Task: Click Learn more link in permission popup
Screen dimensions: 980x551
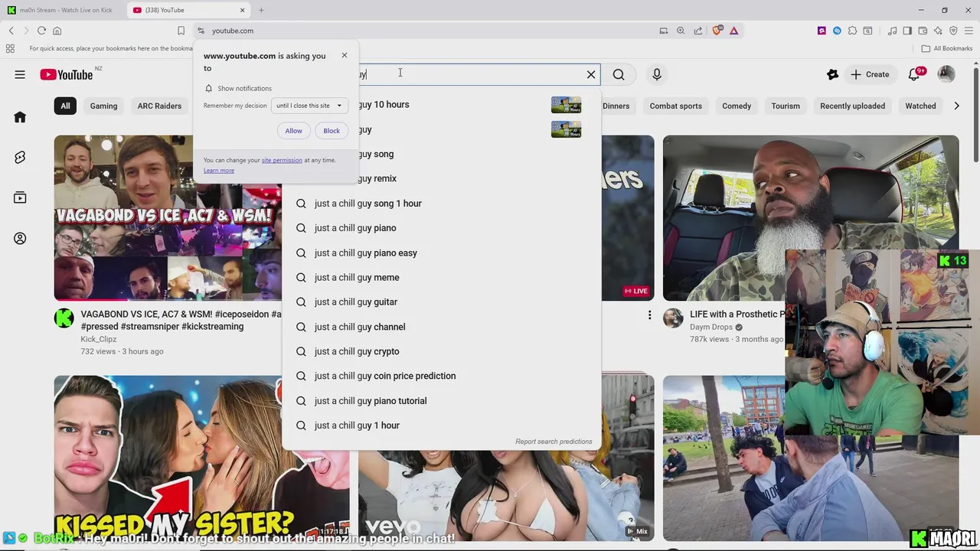Action: [219, 170]
